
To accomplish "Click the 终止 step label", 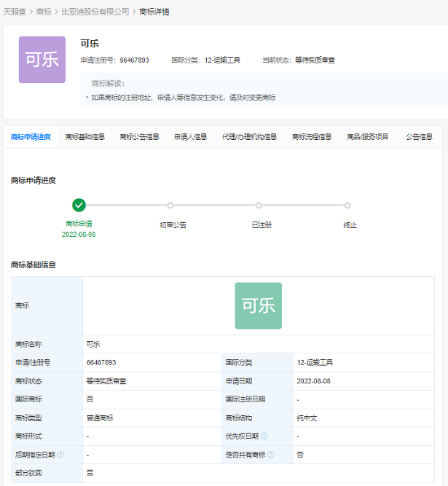I will [x=350, y=225].
